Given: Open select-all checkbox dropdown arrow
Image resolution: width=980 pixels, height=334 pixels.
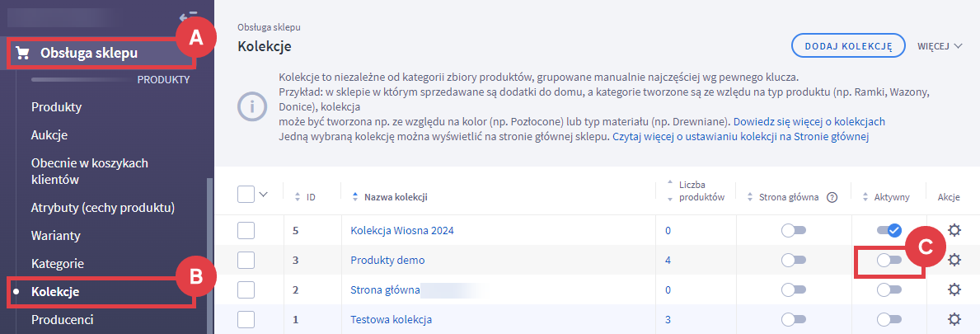Looking at the screenshot, I should pos(264,195).
